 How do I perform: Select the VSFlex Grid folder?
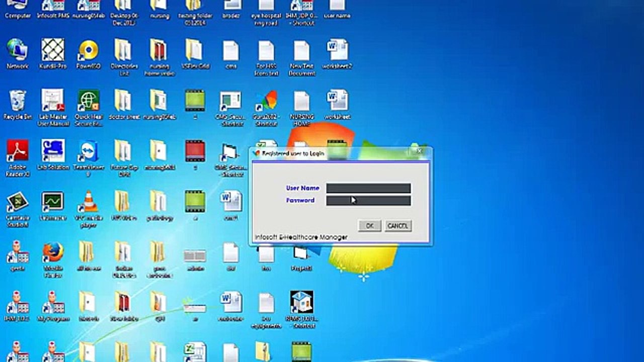click(x=194, y=54)
